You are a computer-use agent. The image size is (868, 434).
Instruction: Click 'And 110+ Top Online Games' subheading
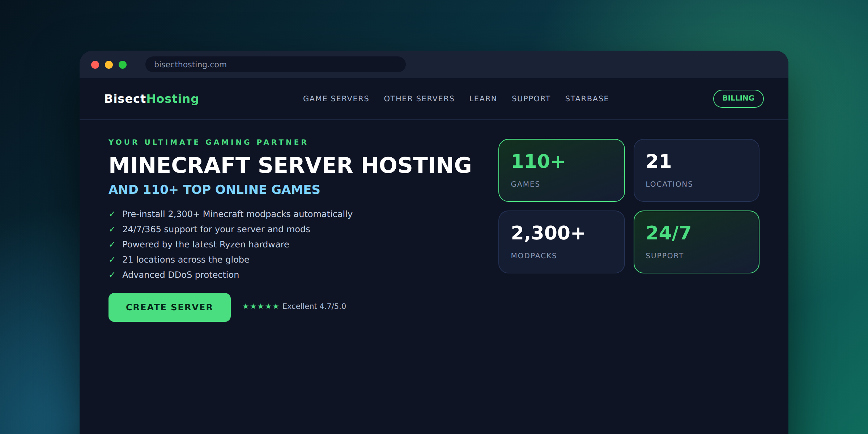tap(214, 190)
